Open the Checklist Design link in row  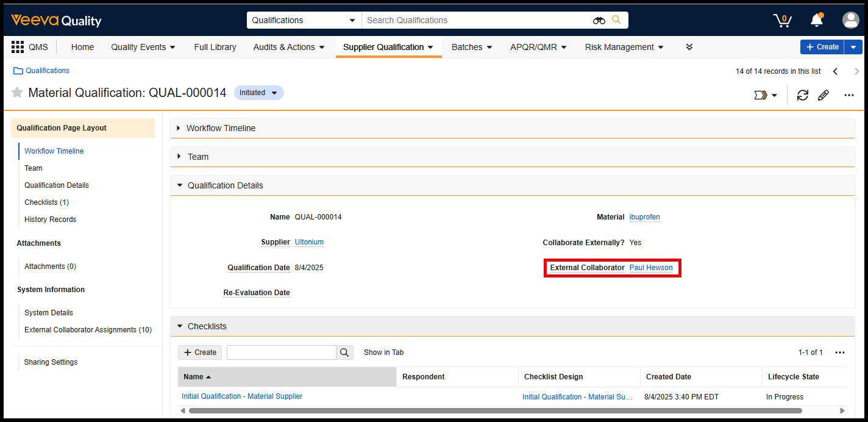click(577, 397)
